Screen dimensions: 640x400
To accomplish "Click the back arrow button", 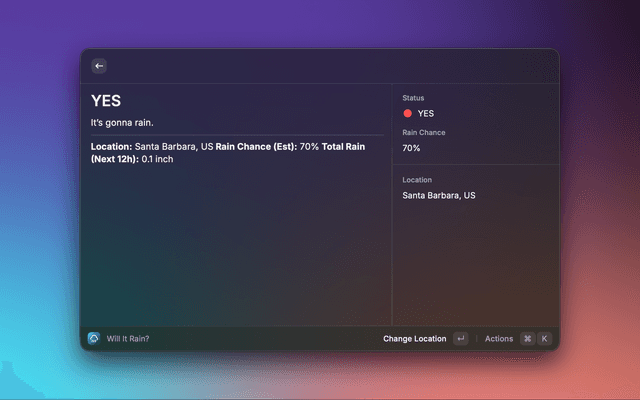I will (x=98, y=66).
